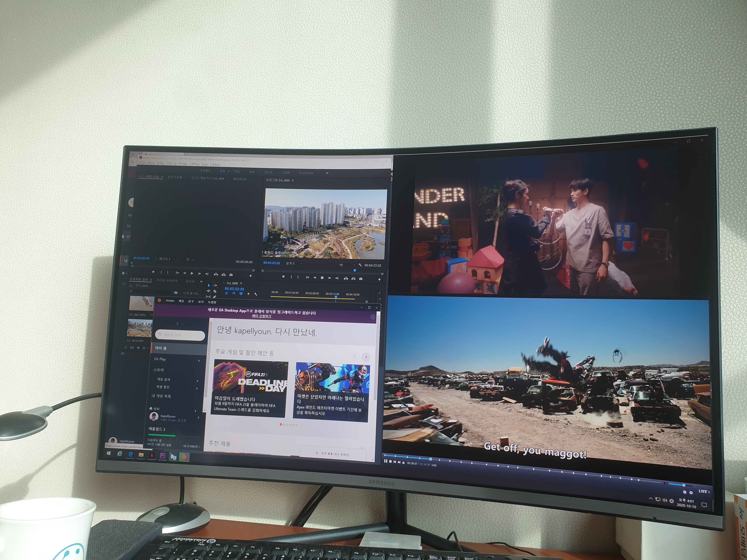Click the 베타 신청하기 link in Origin banner
Image resolution: width=747 pixels, height=560 pixels.
[x=261, y=316]
